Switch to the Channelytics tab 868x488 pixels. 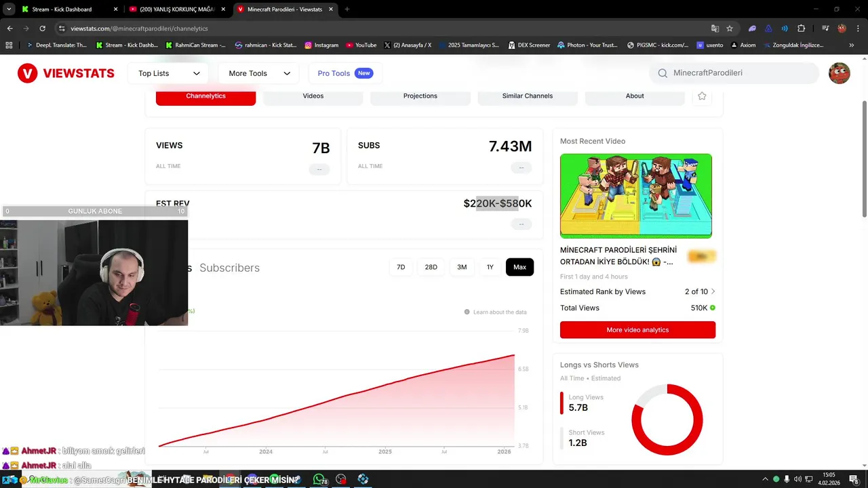pos(205,96)
